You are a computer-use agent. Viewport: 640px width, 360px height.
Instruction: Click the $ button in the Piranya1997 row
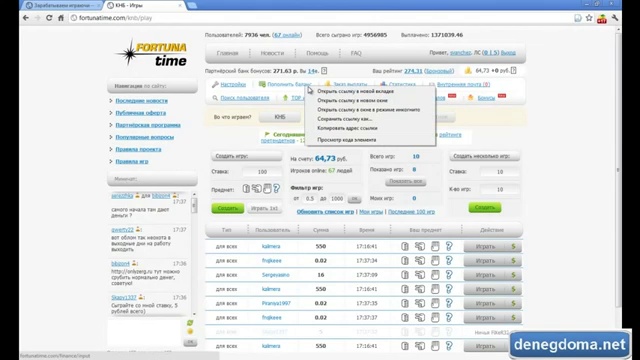[x=513, y=303]
